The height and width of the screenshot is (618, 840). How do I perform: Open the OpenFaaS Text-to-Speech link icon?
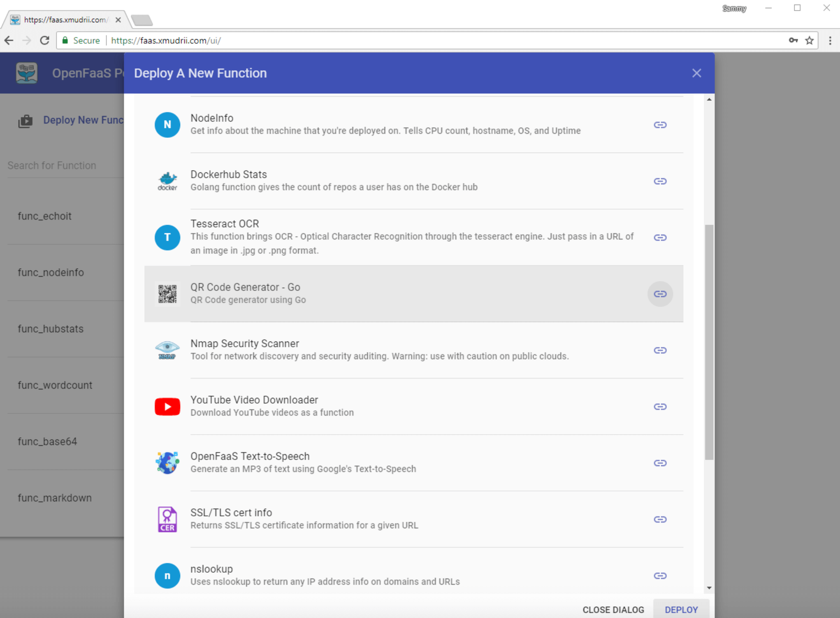(x=660, y=463)
